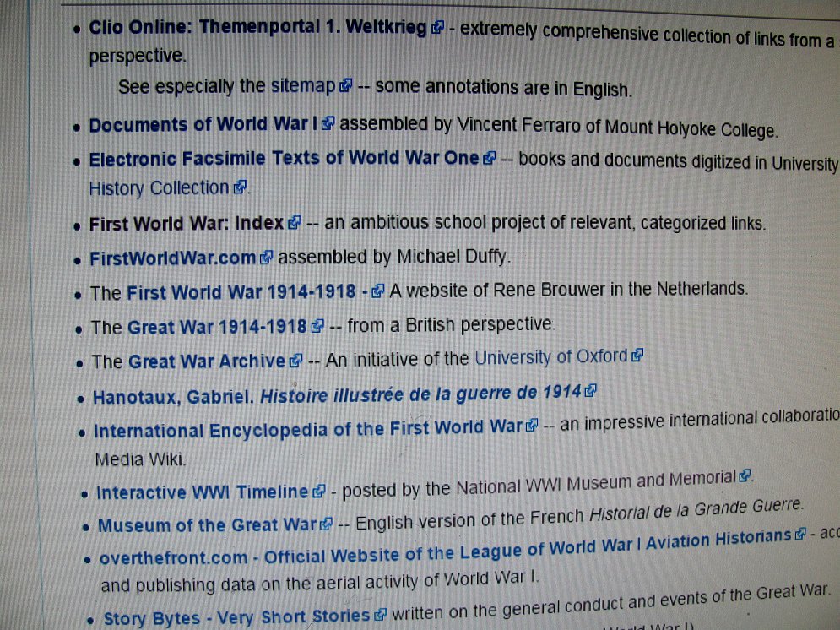The width and height of the screenshot is (840, 630).
Task: Open the 'Documents of World War I' link
Action: [x=203, y=124]
